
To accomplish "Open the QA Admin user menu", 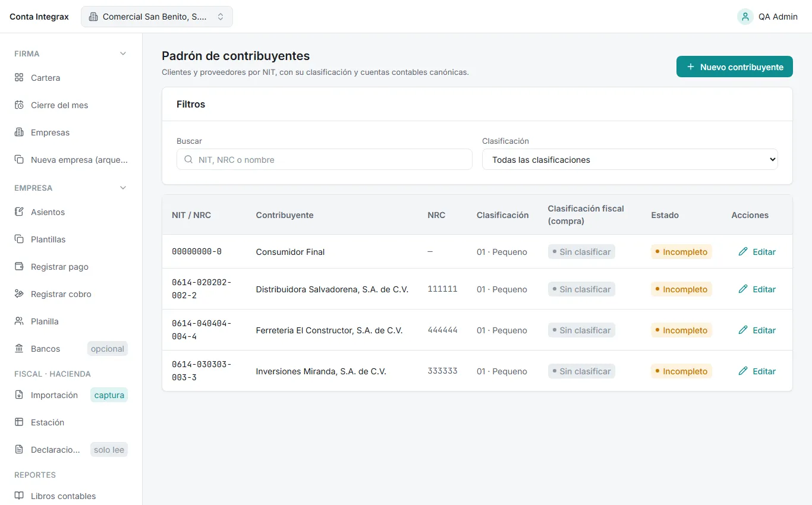I will [767, 17].
